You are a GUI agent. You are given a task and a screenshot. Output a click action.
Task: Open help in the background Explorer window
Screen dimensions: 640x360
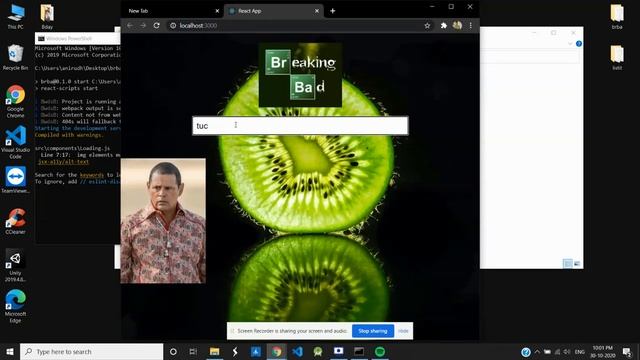[x=579, y=44]
